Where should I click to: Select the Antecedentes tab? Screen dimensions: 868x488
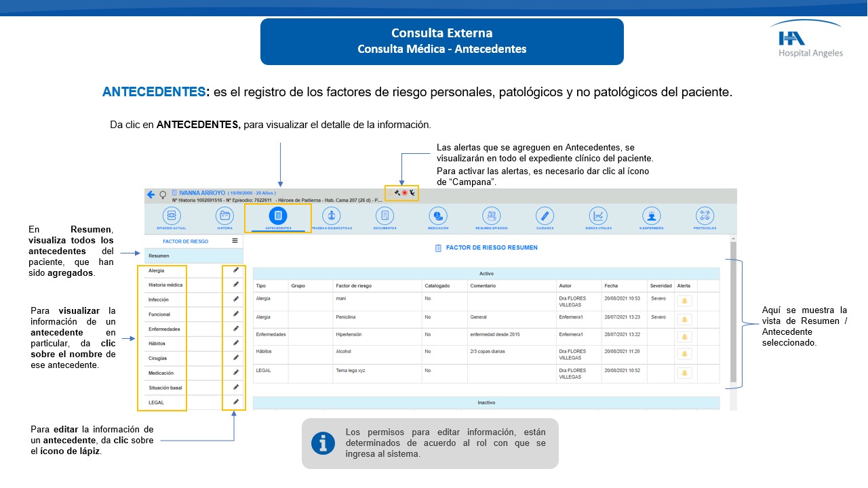click(278, 216)
